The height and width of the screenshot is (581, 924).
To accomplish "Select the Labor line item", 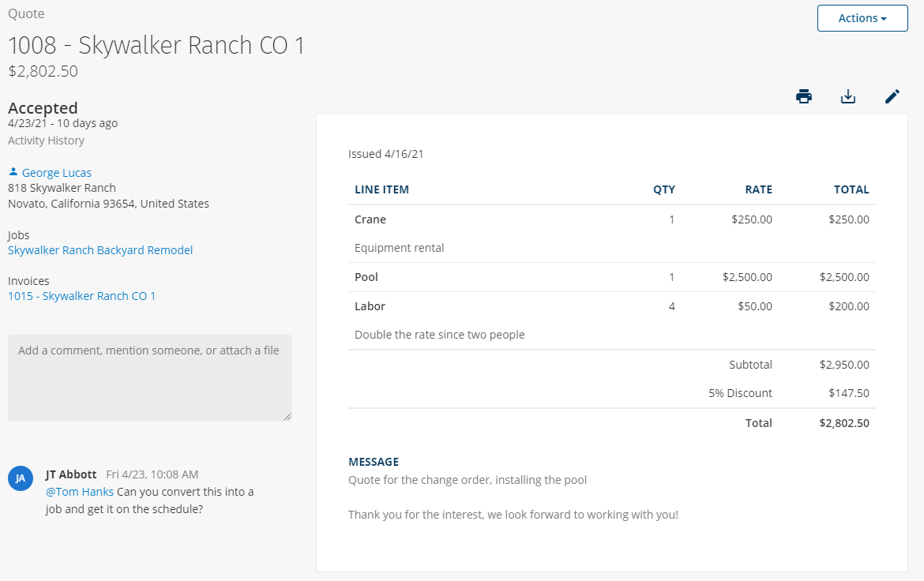I will click(370, 306).
